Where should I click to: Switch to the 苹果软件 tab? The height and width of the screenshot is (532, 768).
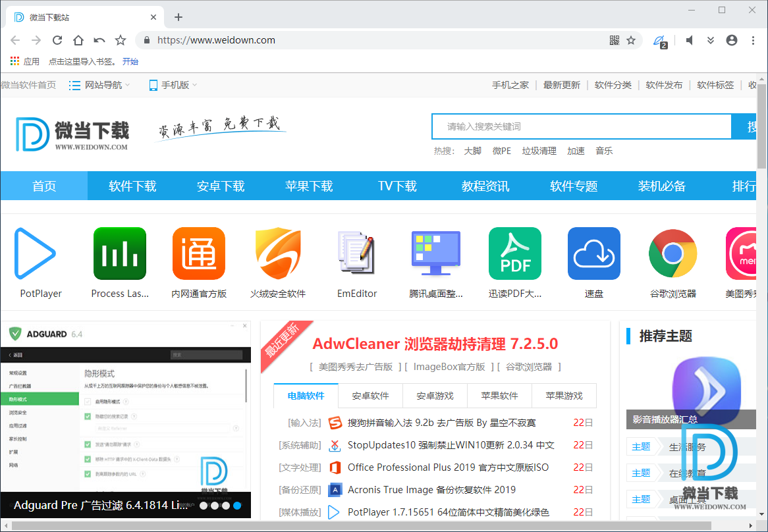pos(499,396)
